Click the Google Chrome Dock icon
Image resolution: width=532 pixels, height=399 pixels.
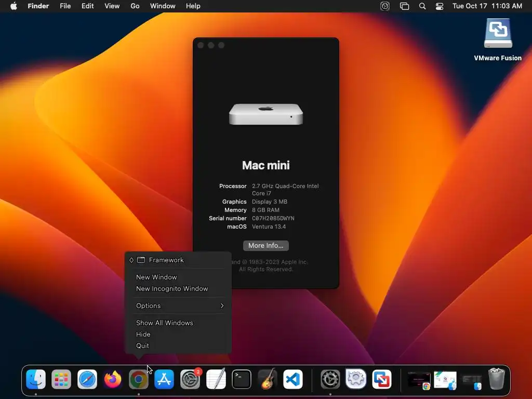[138, 379]
